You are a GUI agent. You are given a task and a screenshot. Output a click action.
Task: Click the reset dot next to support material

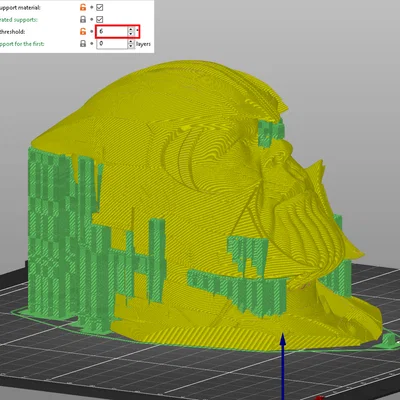click(91, 7)
